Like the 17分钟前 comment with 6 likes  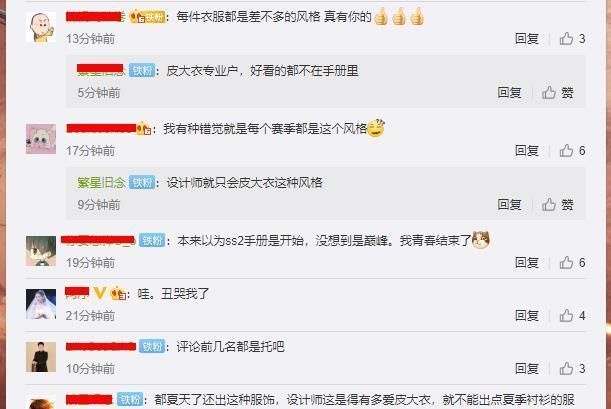pos(572,151)
